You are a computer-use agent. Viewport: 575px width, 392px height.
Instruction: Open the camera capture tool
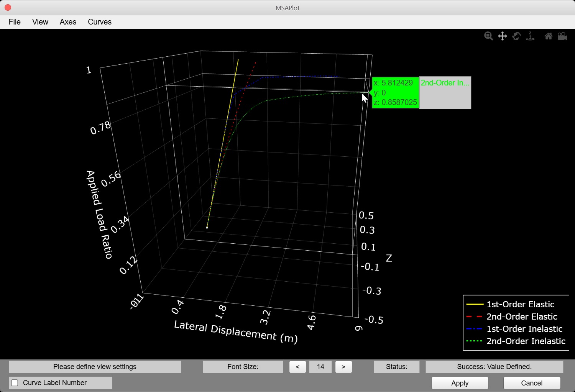pyautogui.click(x=562, y=36)
